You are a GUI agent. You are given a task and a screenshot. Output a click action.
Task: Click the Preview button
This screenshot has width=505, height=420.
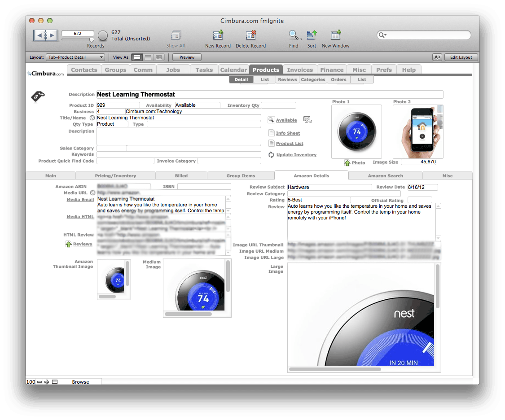(187, 57)
